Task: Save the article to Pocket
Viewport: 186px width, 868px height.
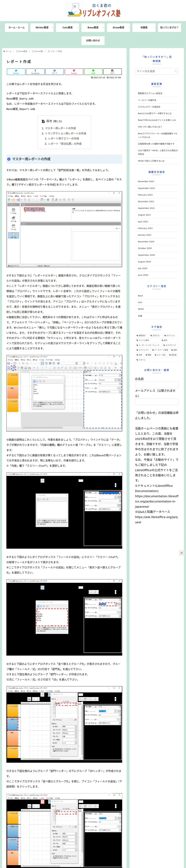Action: (74, 72)
